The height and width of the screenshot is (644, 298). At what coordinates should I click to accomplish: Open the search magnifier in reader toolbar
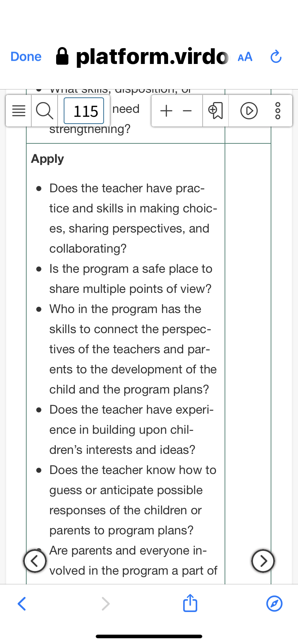[45, 111]
